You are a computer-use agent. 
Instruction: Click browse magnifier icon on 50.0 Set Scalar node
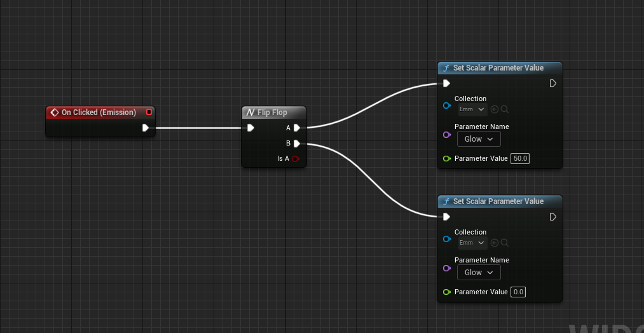[x=505, y=109]
